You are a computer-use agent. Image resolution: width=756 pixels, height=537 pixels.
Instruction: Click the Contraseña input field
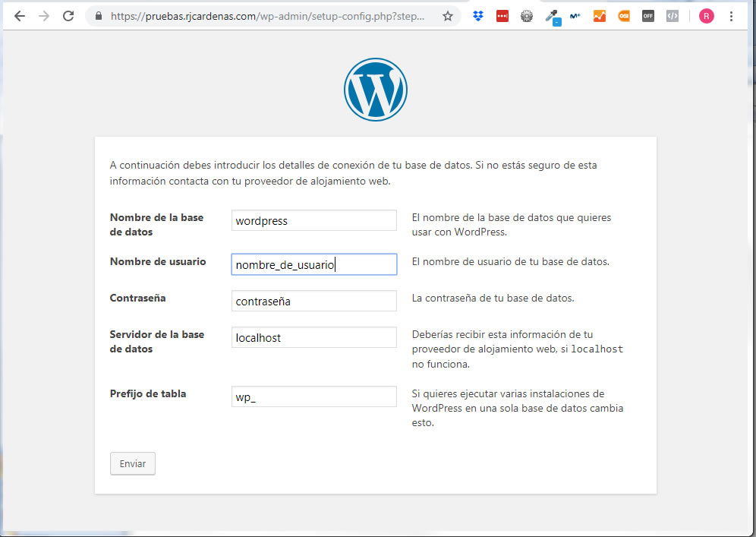[x=313, y=302]
